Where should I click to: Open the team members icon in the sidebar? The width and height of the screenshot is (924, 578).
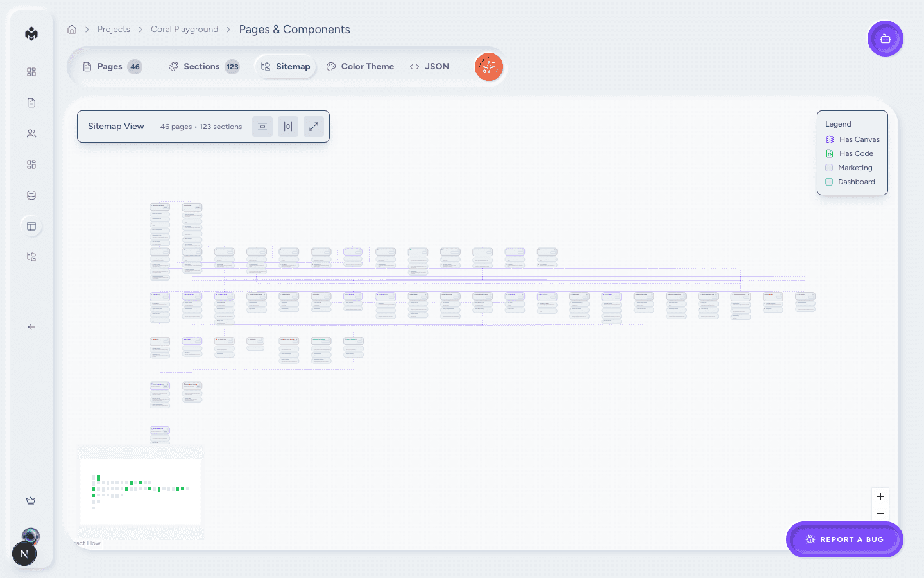point(31,133)
